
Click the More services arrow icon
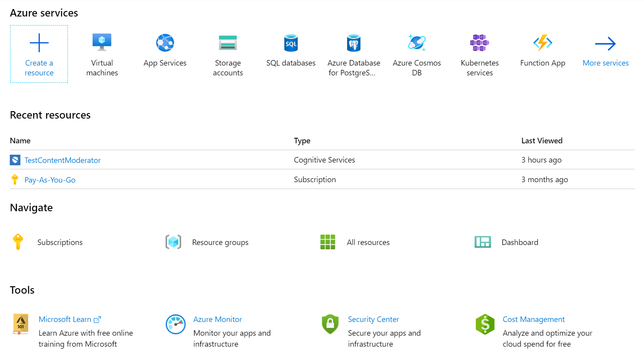tap(606, 44)
